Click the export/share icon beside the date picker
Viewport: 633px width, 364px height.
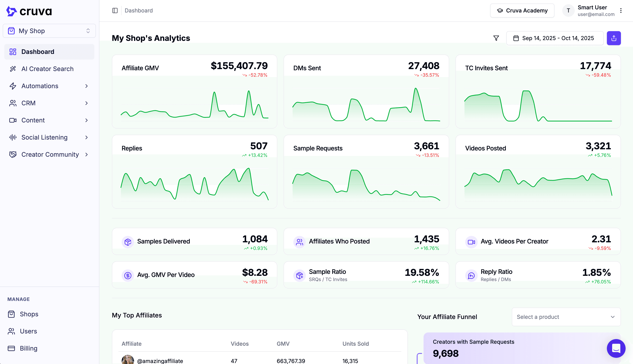point(614,38)
